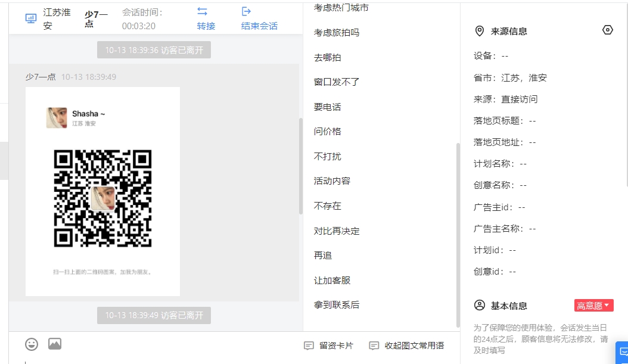Screen dimensions: 628x364
Task: Select the 不打扰 quick phrase
Action: (x=328, y=156)
